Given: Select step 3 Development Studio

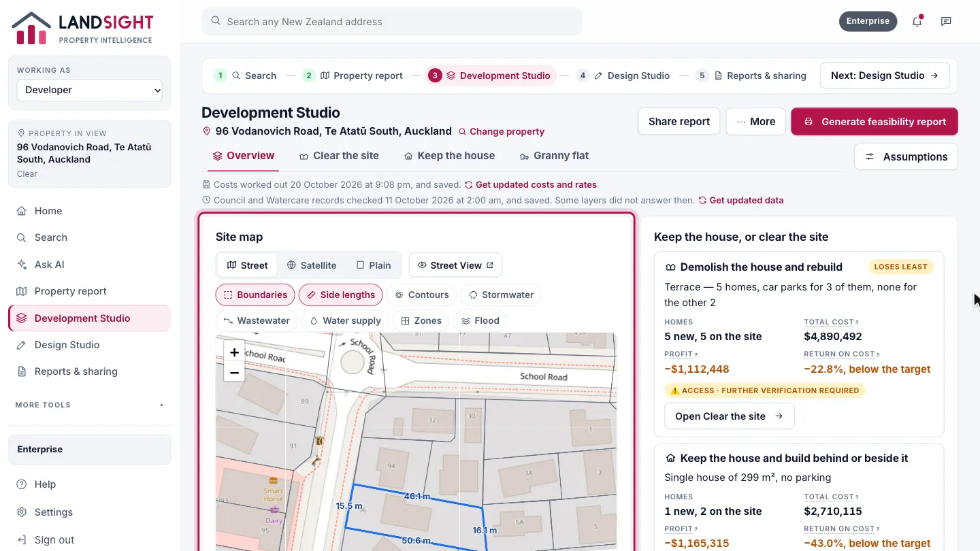Looking at the screenshot, I should pos(490,76).
